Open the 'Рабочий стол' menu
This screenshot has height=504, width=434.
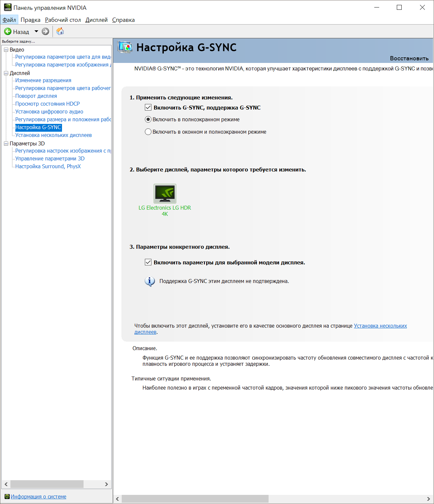point(63,20)
